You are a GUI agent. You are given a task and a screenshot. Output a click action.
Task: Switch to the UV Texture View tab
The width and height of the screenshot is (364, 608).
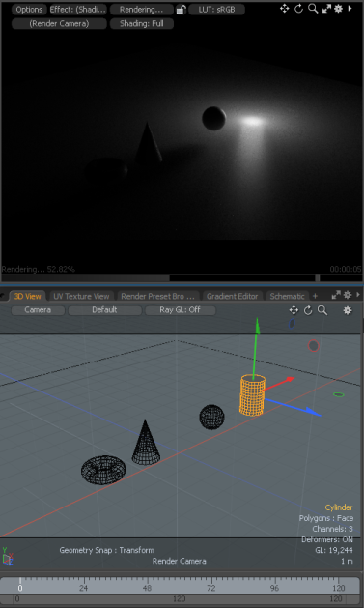[x=81, y=296]
